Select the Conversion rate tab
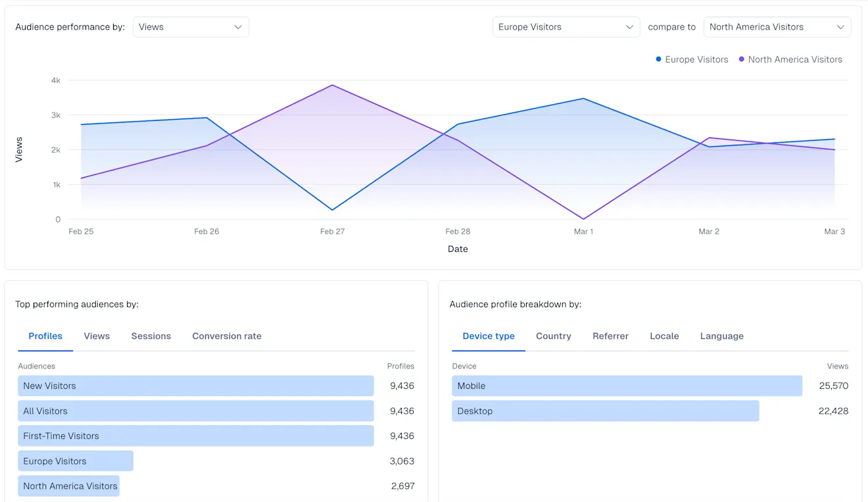 pyautogui.click(x=226, y=336)
